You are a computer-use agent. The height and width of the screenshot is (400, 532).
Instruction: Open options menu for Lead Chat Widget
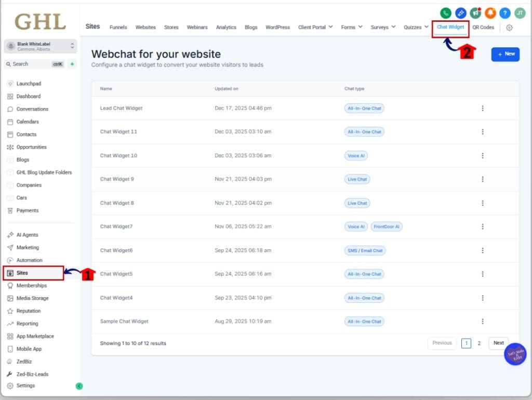click(x=483, y=108)
